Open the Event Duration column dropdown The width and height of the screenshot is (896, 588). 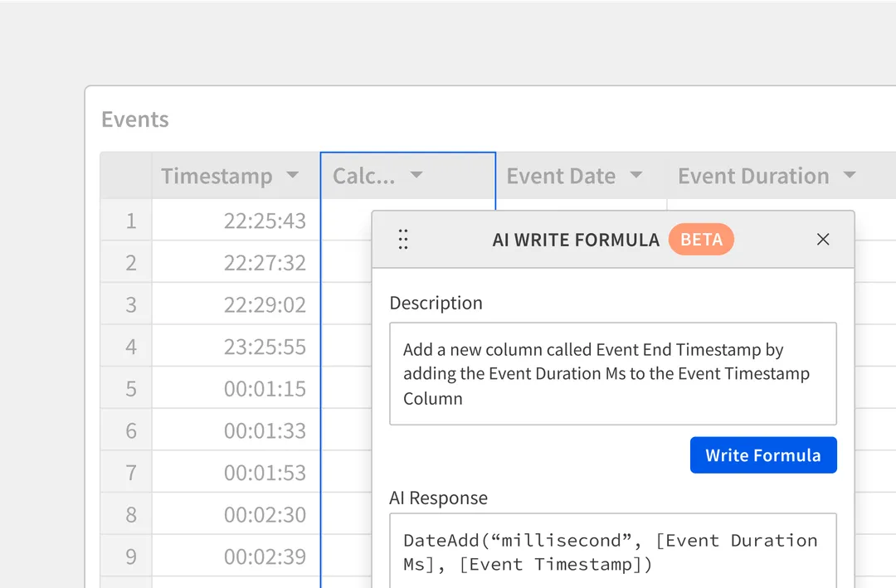coord(849,176)
